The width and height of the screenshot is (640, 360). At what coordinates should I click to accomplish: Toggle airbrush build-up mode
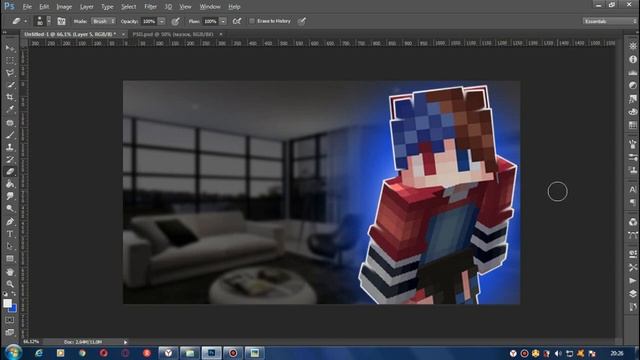click(237, 21)
